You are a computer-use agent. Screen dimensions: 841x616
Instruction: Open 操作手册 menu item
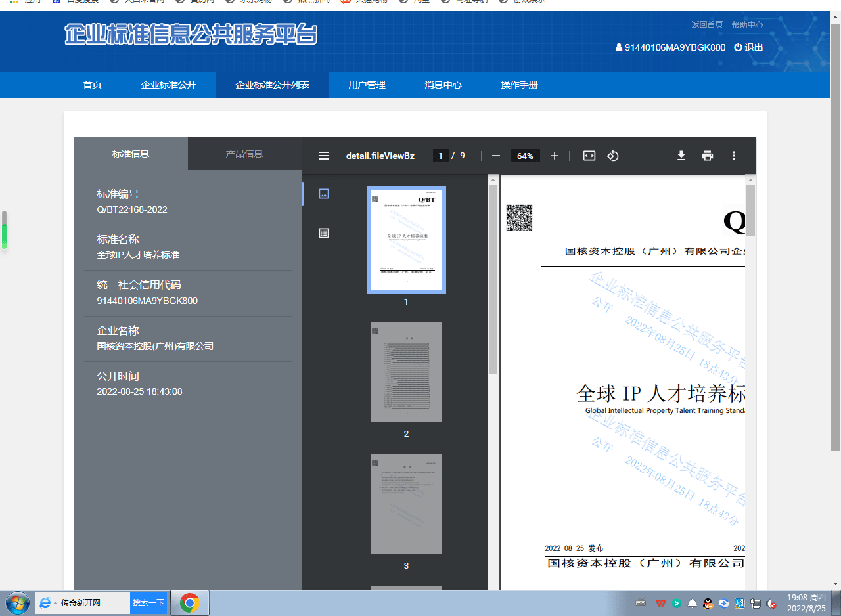click(520, 85)
